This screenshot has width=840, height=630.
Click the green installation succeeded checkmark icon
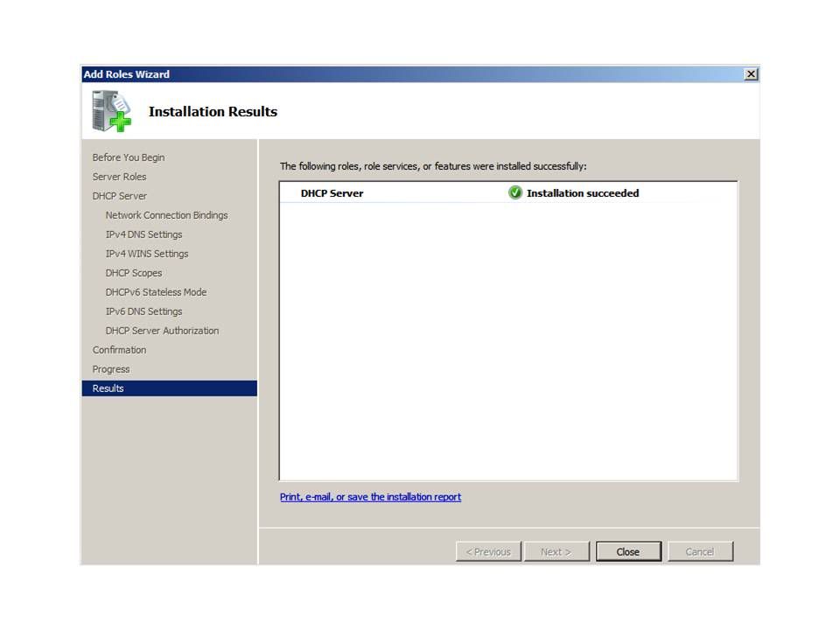point(515,193)
